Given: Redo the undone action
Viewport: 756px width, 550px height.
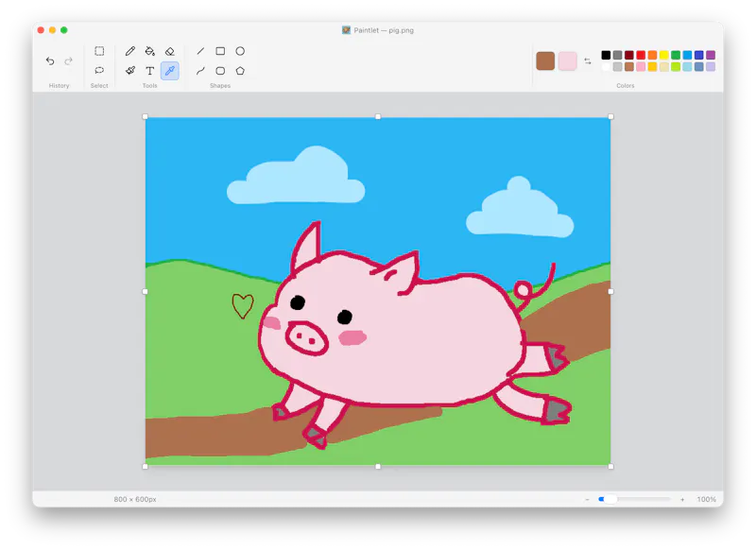Looking at the screenshot, I should tap(68, 60).
